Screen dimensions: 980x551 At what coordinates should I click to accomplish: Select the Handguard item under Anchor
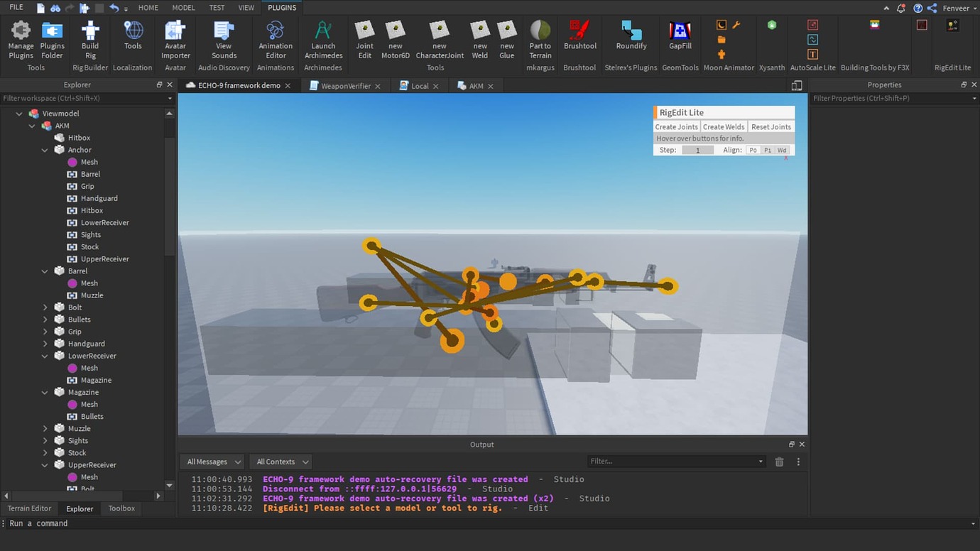99,198
